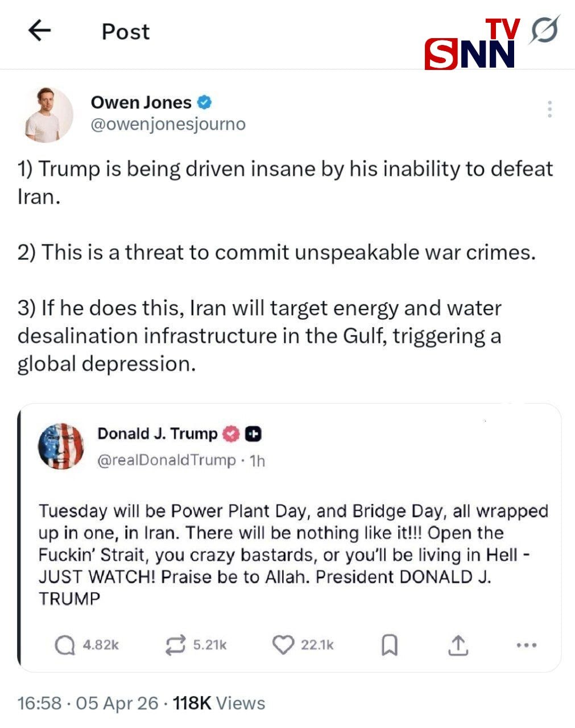Open the quoted post's horizontal ellipsis menu

526,645
